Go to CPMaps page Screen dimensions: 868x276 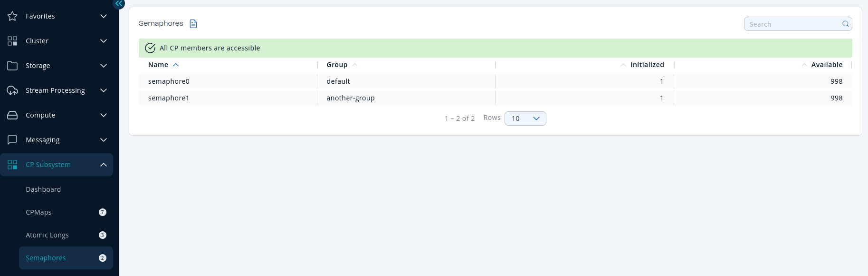38,212
